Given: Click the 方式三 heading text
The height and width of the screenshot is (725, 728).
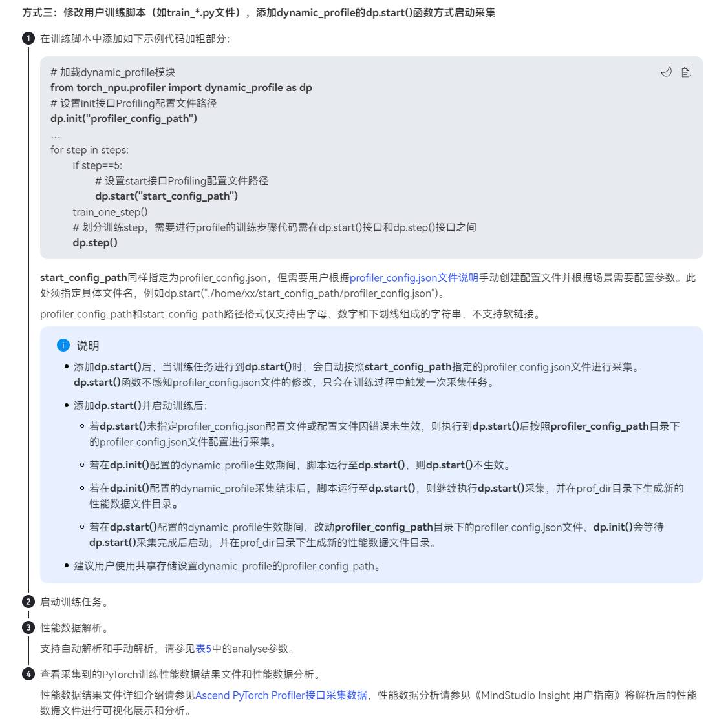Looking at the screenshot, I should coord(258,12).
